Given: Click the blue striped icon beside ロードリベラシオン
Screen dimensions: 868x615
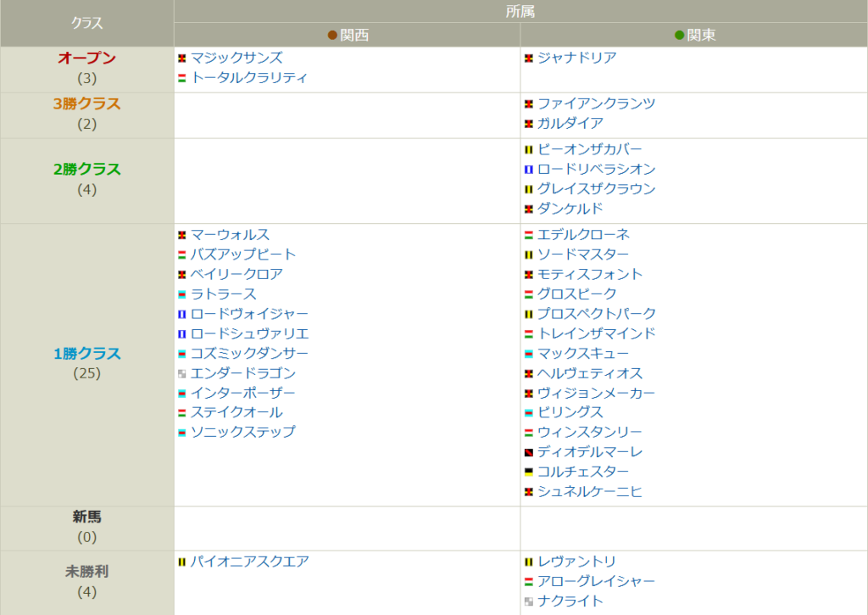Looking at the screenshot, I should click(x=529, y=170).
